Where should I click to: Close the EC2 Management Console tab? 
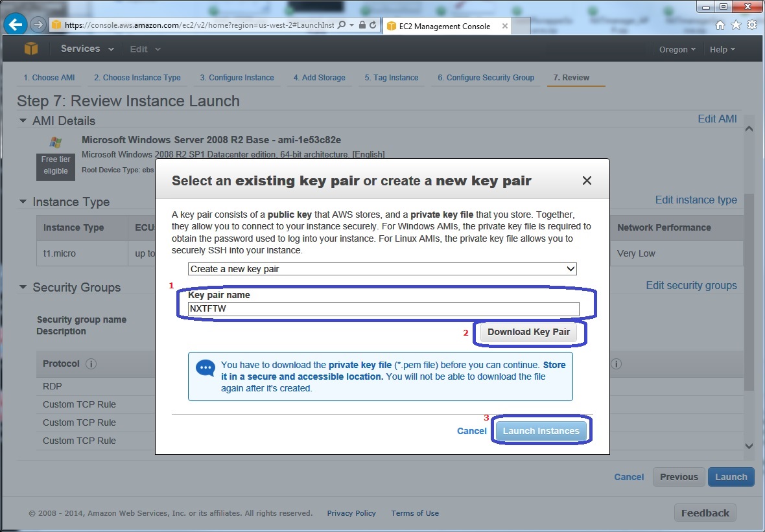(505, 27)
